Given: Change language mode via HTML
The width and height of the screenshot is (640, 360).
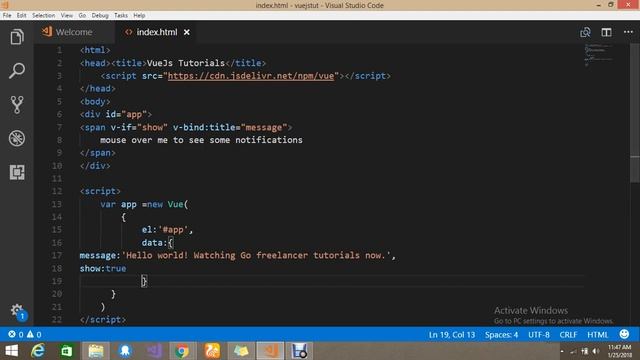Looking at the screenshot, I should click(598, 335).
